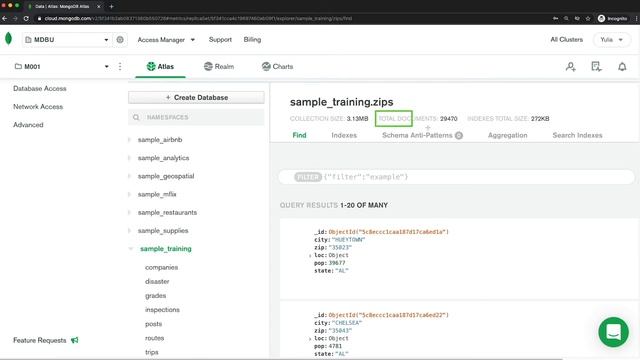Image resolution: width=640 pixels, height=360 pixels.
Task: Open the Support link
Action: click(x=220, y=40)
